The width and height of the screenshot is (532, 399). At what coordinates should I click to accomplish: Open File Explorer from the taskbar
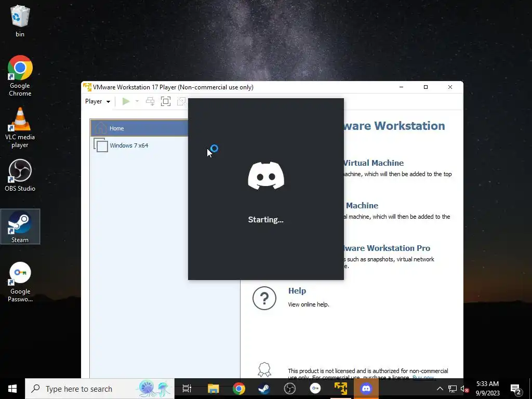click(x=214, y=389)
